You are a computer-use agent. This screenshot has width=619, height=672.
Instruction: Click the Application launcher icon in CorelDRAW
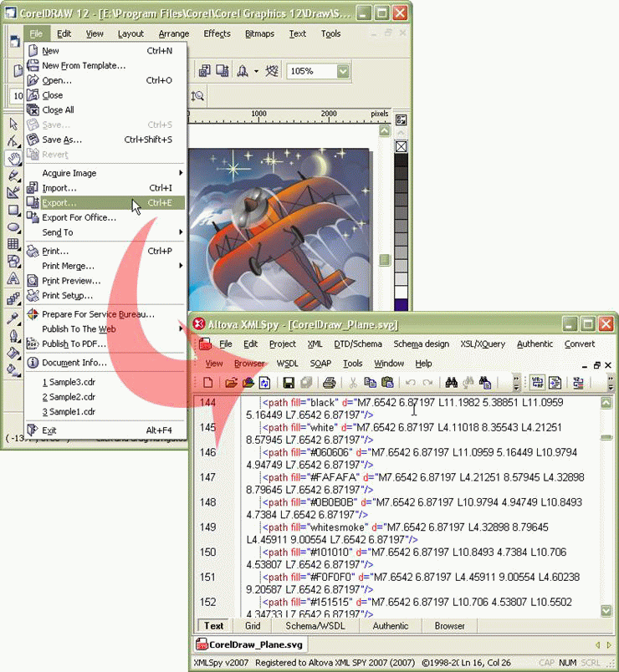[243, 71]
